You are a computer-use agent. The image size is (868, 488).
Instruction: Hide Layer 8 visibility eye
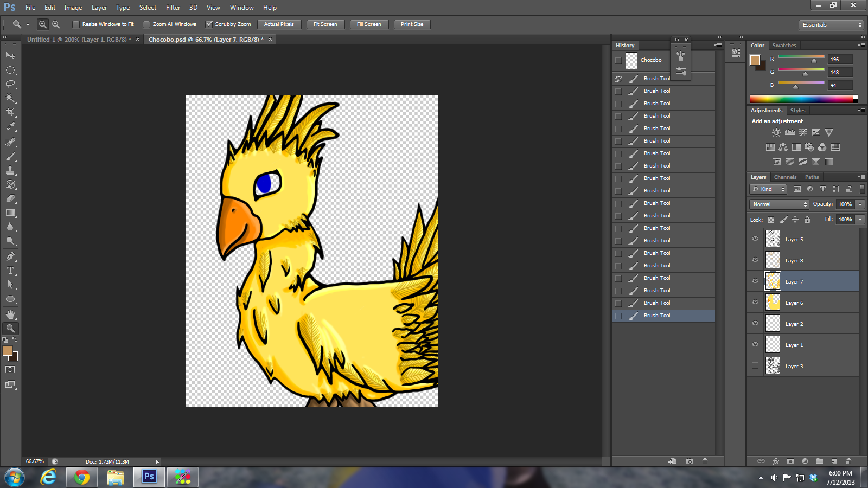(755, 260)
